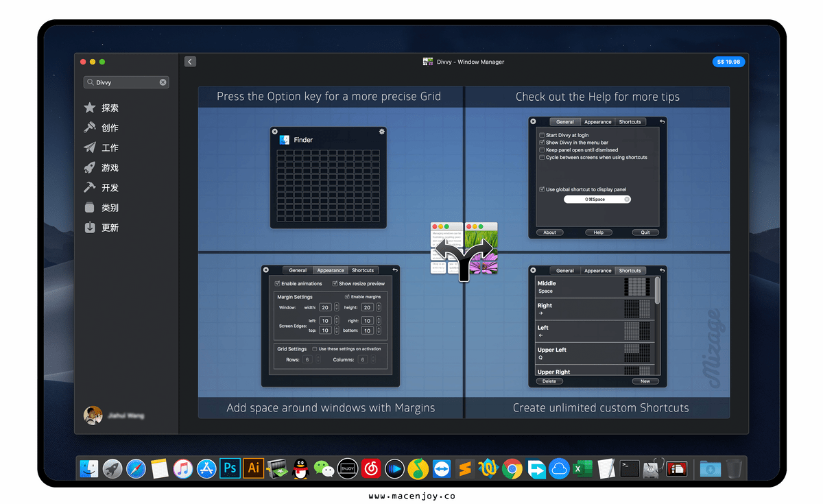This screenshot has width=823, height=504.
Task: Open Launchpad from the Dock
Action: click(112, 468)
